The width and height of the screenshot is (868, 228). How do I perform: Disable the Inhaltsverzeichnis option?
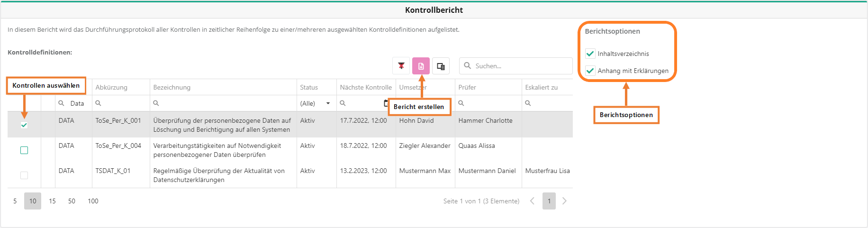[590, 54]
